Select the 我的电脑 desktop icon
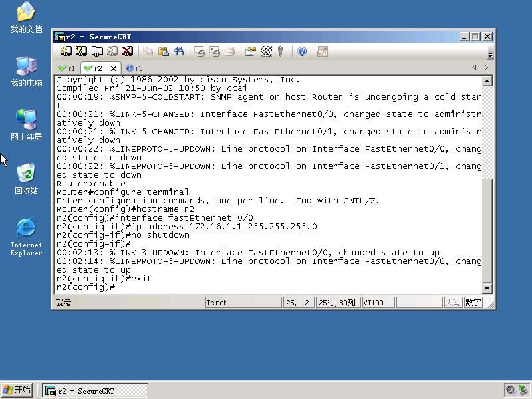The width and height of the screenshot is (532, 399). [26, 71]
